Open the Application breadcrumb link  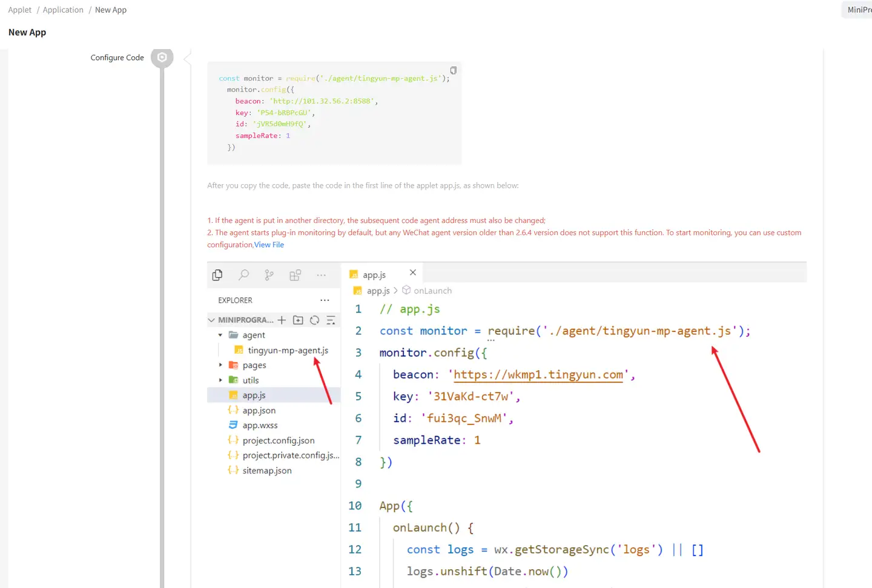coord(62,9)
